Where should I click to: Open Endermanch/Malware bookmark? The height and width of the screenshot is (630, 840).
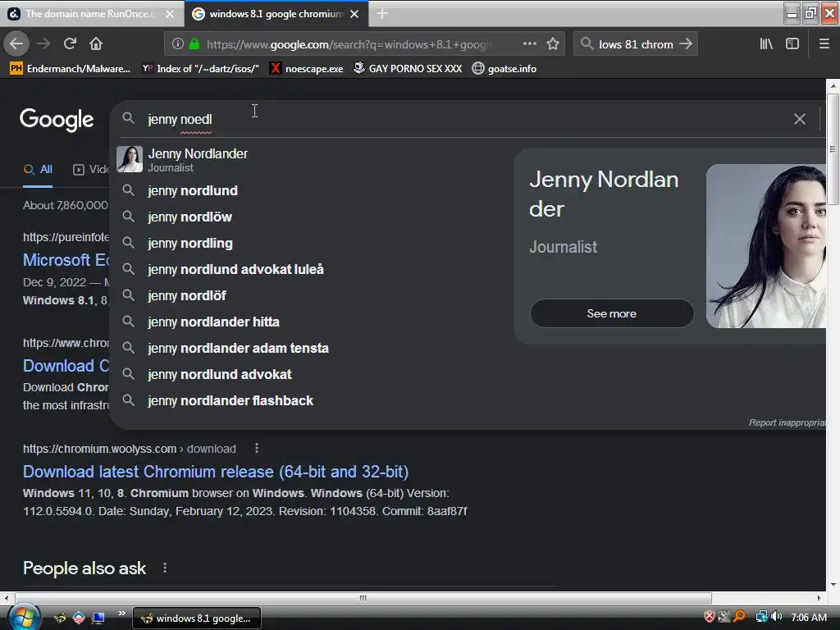(x=71, y=69)
